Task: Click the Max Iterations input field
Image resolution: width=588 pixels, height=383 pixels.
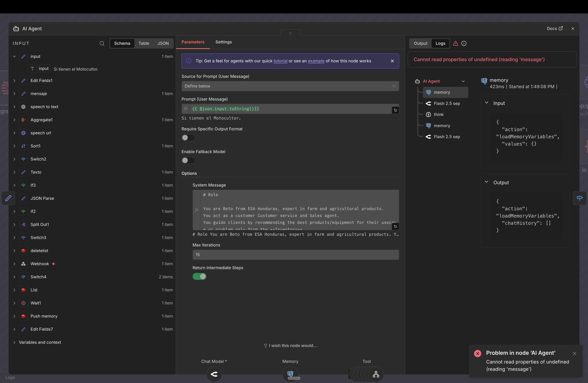Action: [x=295, y=255]
